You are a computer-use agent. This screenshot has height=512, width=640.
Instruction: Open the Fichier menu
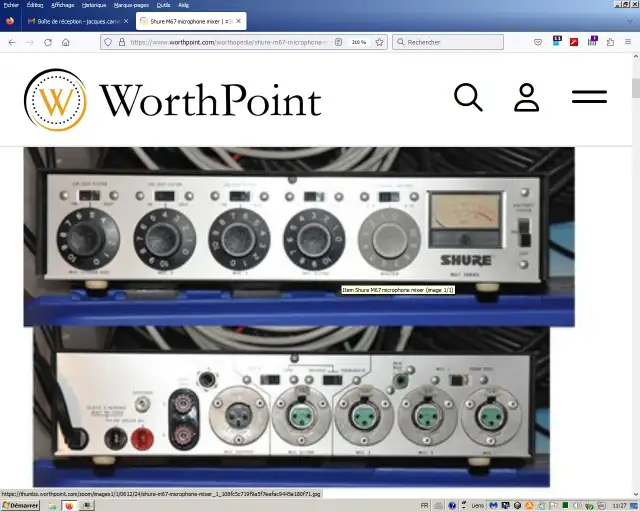[11, 5]
